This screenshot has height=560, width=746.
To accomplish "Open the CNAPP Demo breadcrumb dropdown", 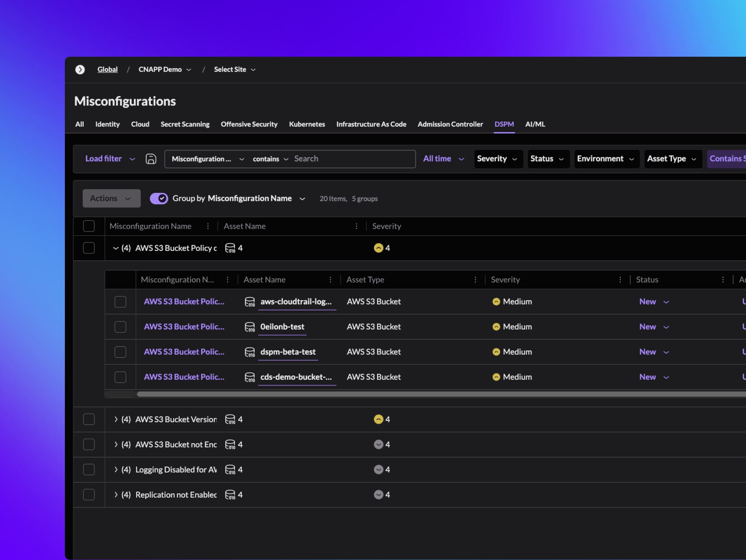I will (x=165, y=69).
